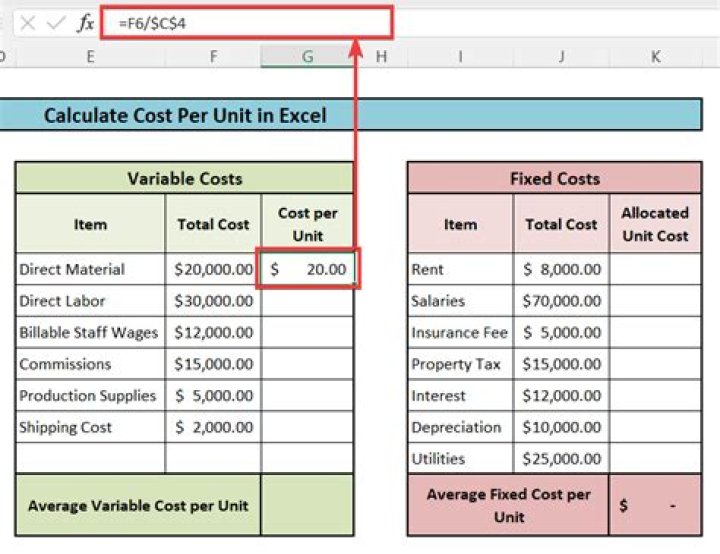Select the Depreciation cell
Viewport: 720px width, 554px height.
[x=460, y=427]
